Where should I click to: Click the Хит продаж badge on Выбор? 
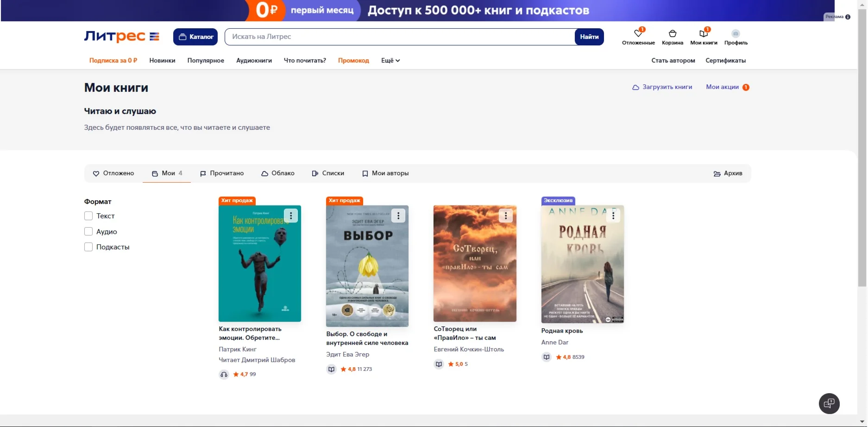click(x=345, y=200)
